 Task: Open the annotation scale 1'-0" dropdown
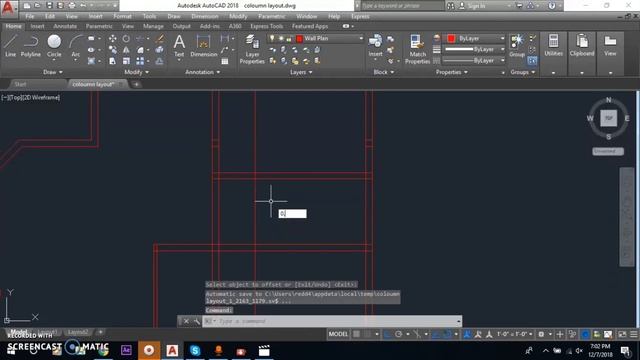[x=514, y=334]
